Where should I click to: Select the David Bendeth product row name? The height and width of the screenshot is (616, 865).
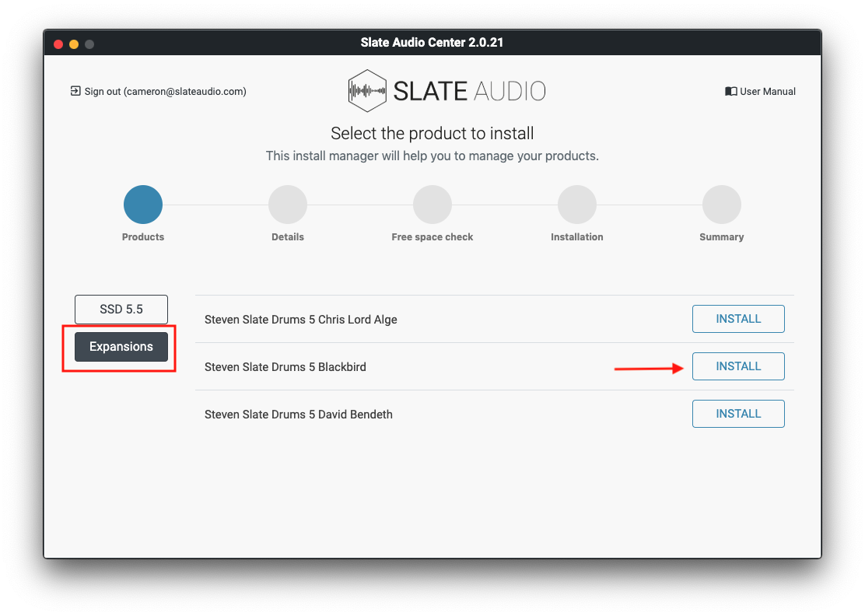point(298,414)
